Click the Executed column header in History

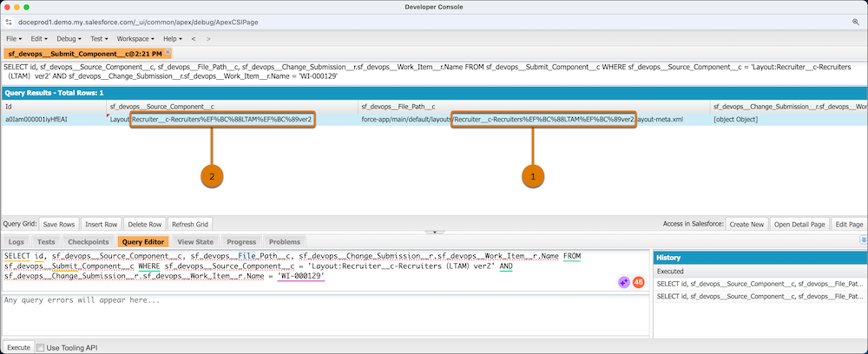click(759, 272)
